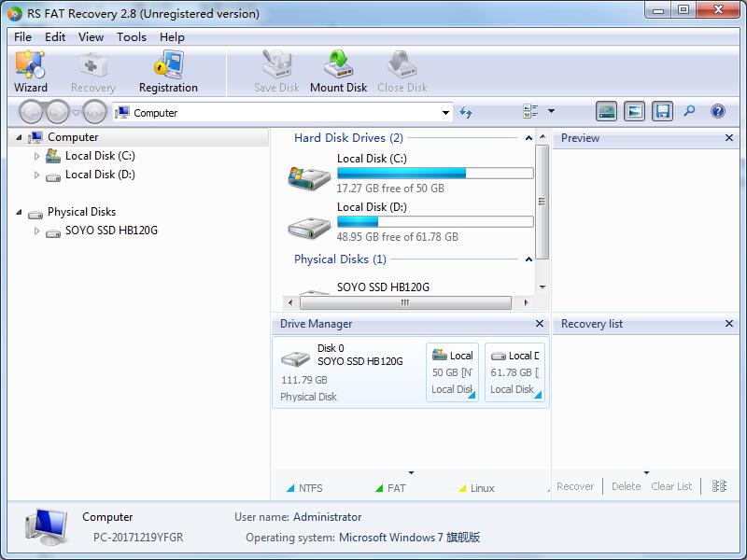Click the save view icon on the toolbar
This screenshot has height=560, width=747.
click(660, 111)
